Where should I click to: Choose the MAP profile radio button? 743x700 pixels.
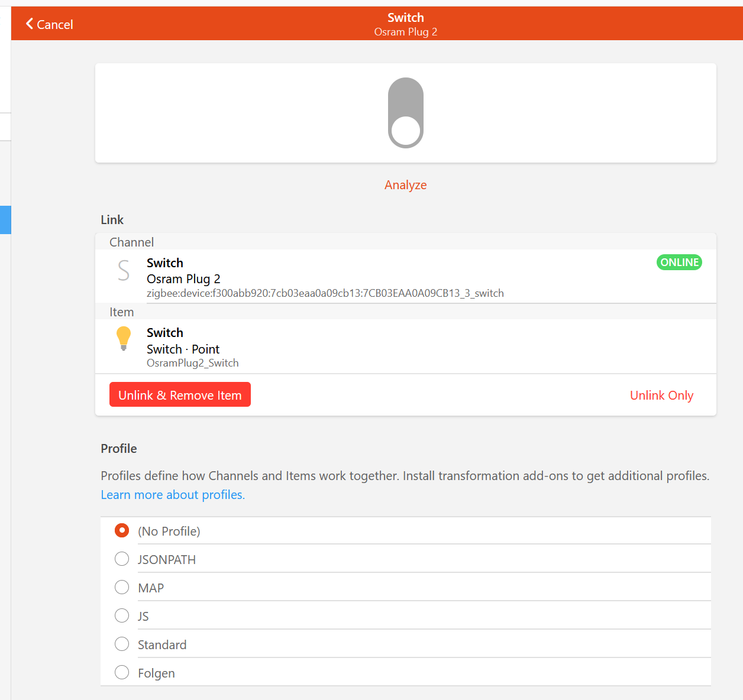(122, 588)
